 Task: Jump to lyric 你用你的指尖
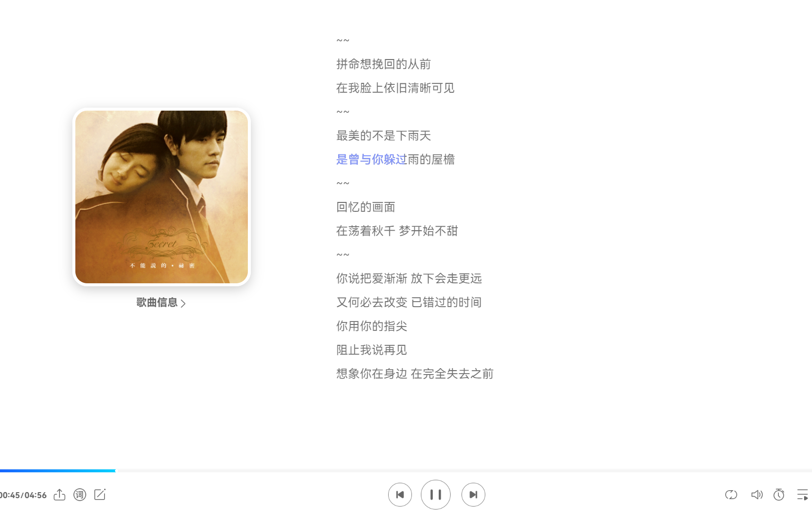372,326
